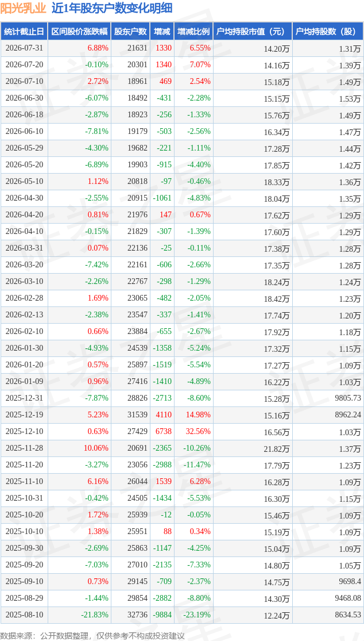Select the 8962.24 average shares cell
This screenshot has width=364, height=641.
coord(328,415)
